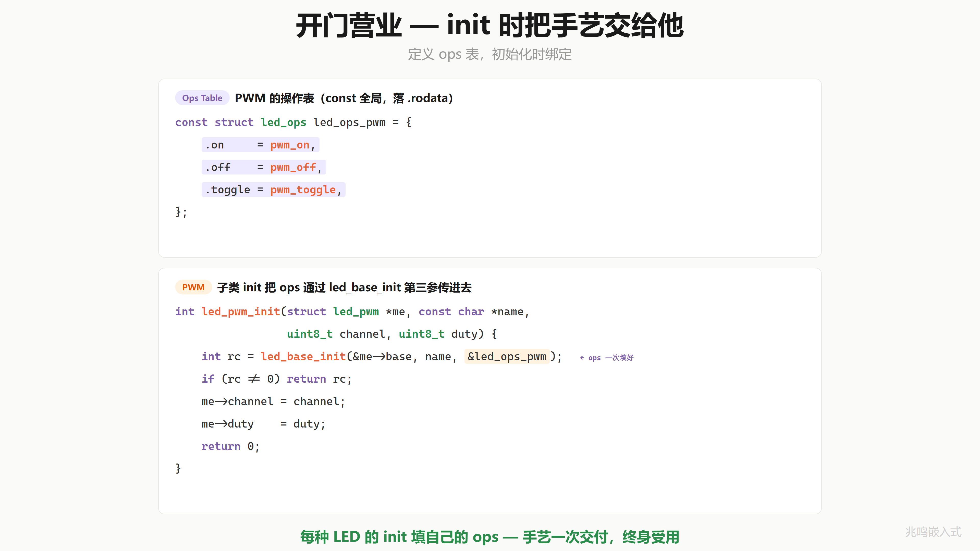Click heading 子类 init 把 ops 通过 led_base_init 第三参传进去
The image size is (980, 551).
pyautogui.click(x=344, y=287)
